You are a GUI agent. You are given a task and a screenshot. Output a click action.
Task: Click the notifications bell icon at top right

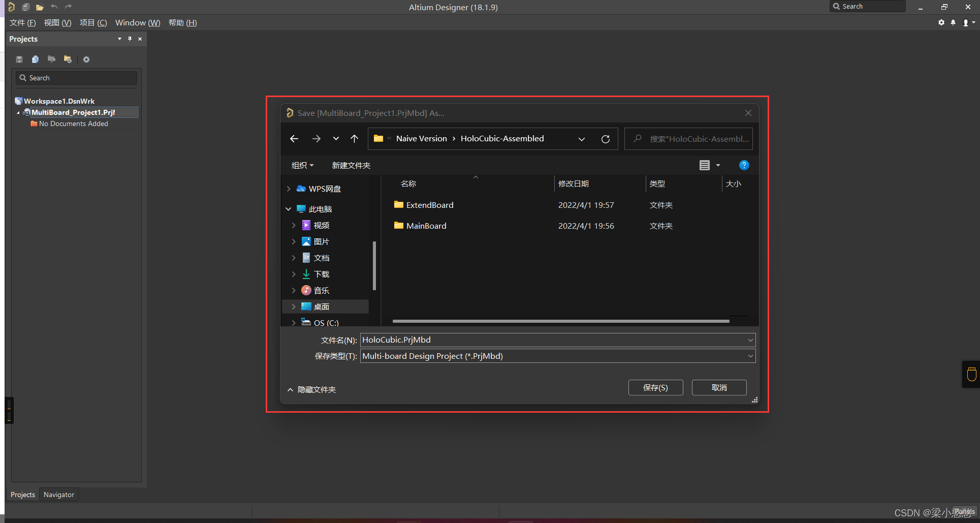(953, 22)
